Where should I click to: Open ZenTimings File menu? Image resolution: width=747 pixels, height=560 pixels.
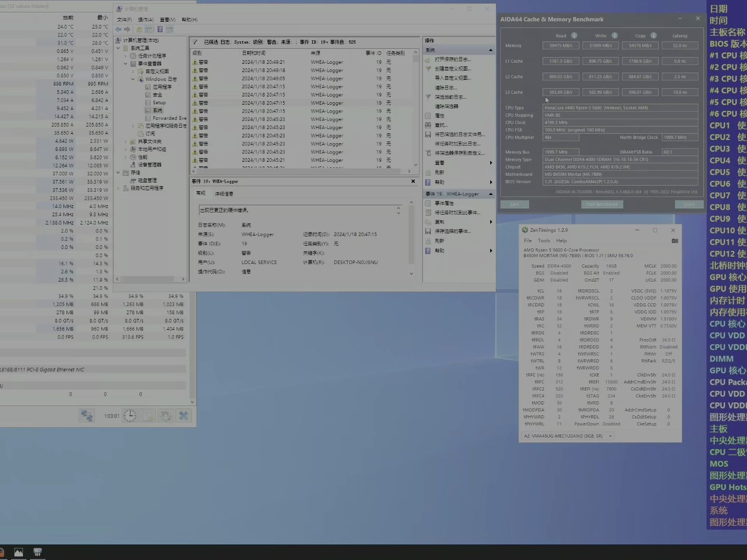[528, 241]
